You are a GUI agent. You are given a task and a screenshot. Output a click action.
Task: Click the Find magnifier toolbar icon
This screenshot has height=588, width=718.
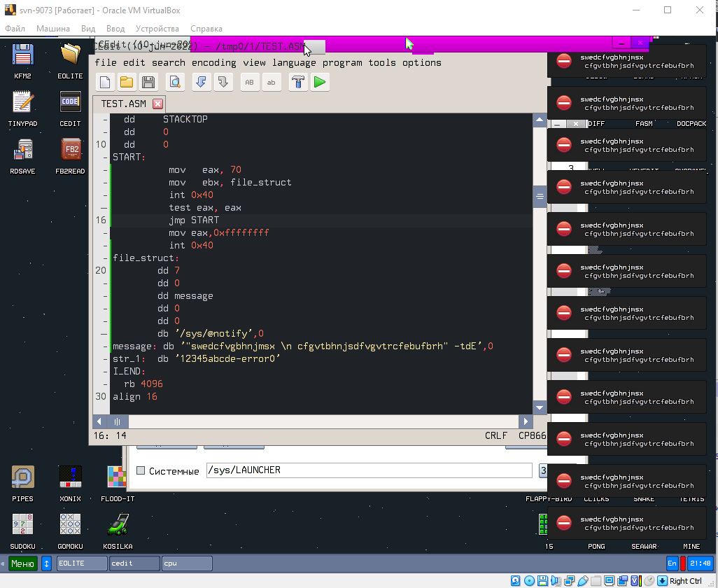pos(175,83)
